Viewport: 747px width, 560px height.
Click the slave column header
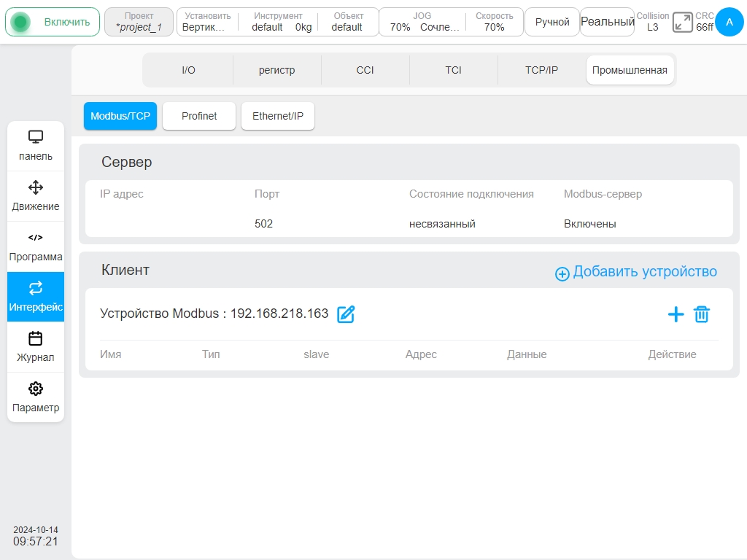click(317, 354)
